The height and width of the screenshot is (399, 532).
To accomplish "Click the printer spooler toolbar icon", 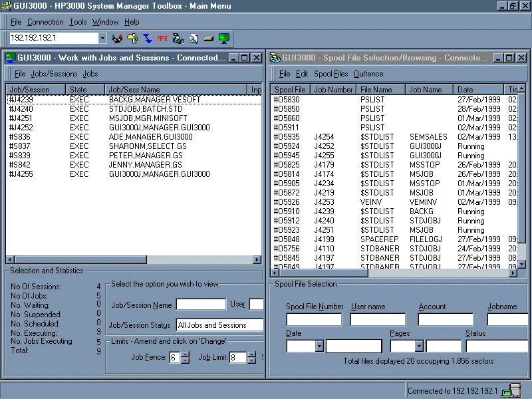I will coord(178,39).
